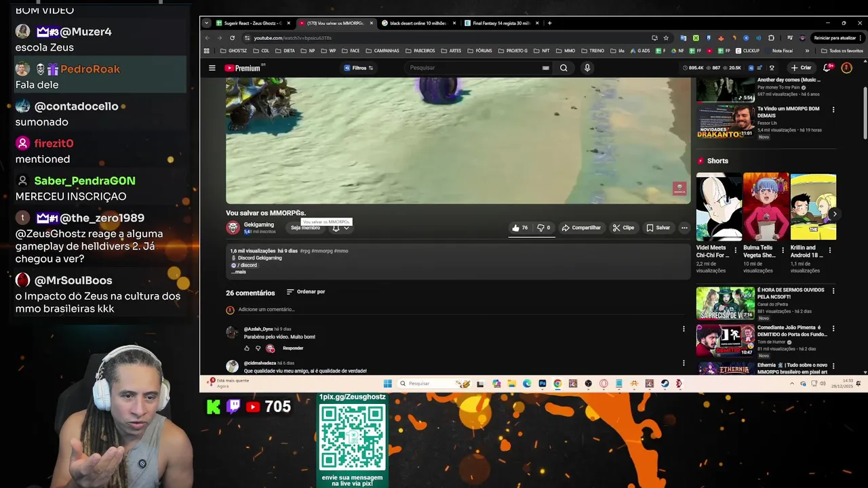Switch to the Final Fantasy 14 regista 30 milhões tab

pos(502,23)
